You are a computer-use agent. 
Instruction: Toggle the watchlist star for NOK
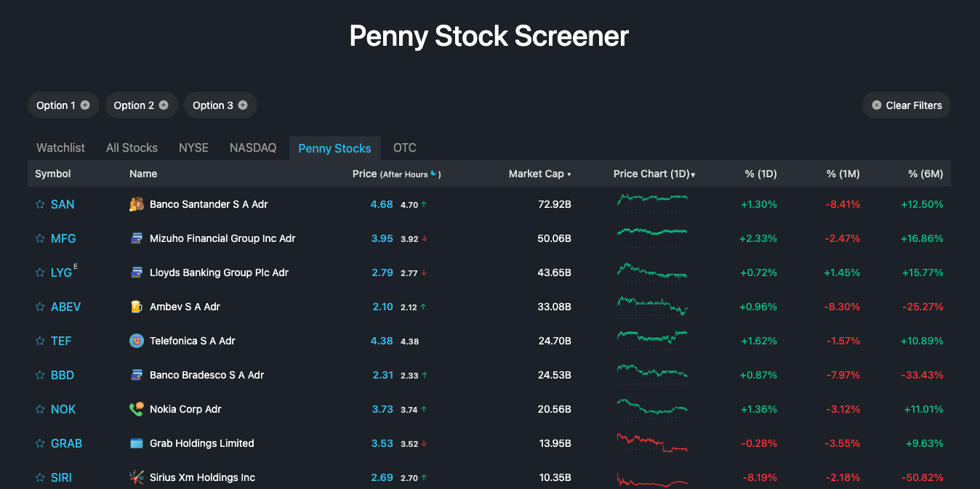(x=39, y=408)
